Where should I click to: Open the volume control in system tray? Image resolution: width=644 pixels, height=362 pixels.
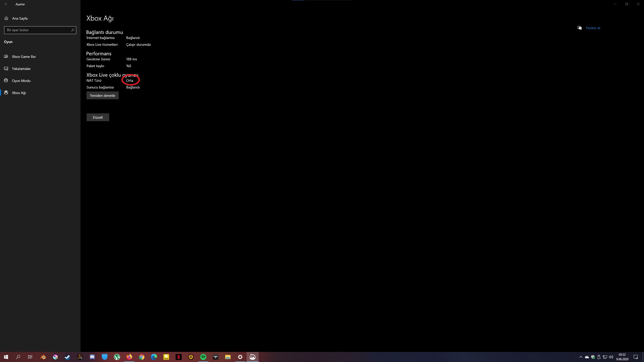pos(611,357)
